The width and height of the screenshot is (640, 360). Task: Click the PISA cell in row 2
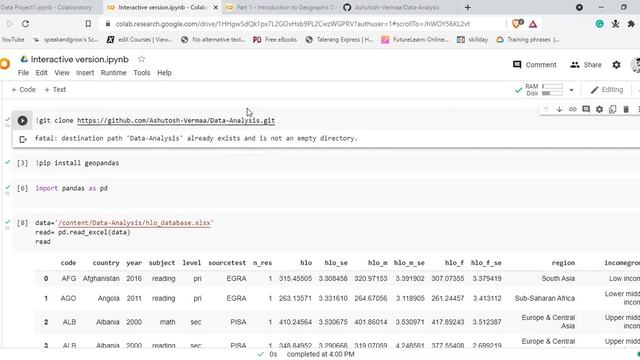[238, 322]
